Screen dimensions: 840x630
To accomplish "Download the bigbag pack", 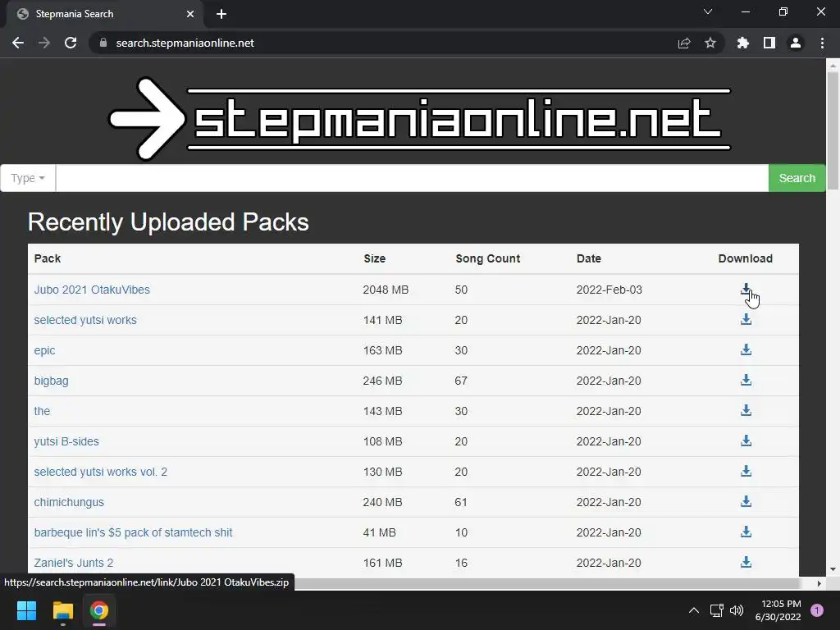I will (x=746, y=381).
